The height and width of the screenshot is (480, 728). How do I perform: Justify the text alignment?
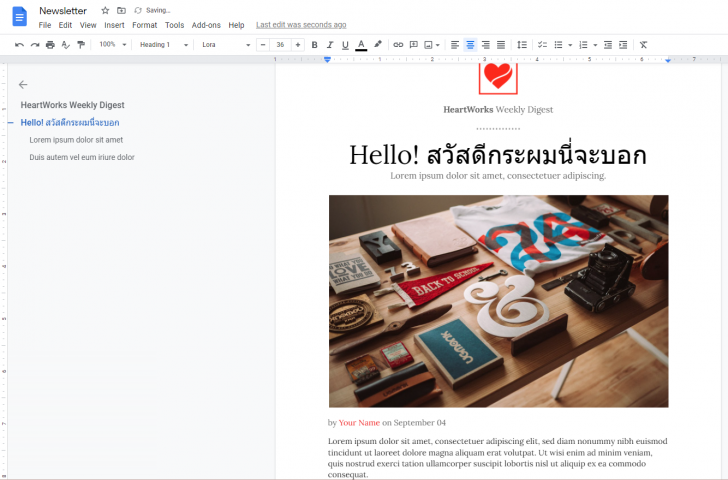(501, 45)
